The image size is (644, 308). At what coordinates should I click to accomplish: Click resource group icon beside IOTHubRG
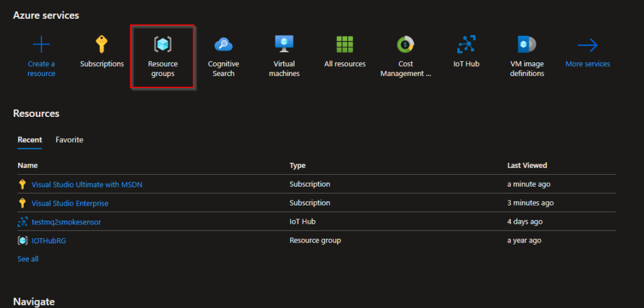(23, 241)
